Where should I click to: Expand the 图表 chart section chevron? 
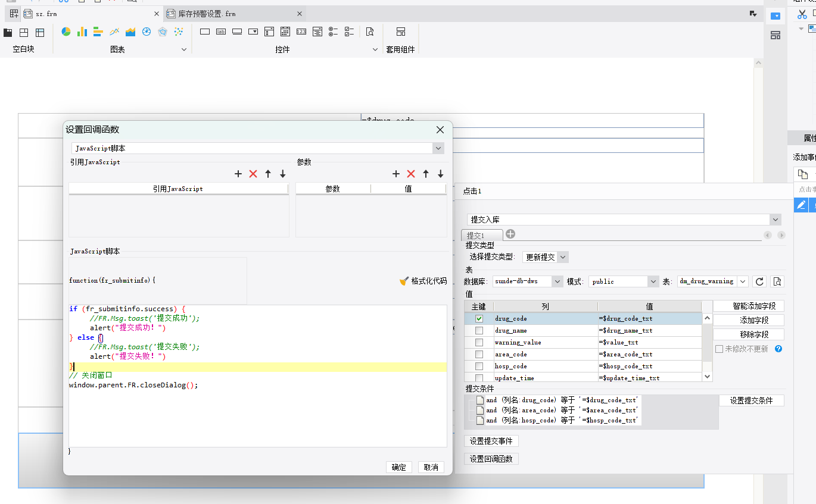pos(184,49)
